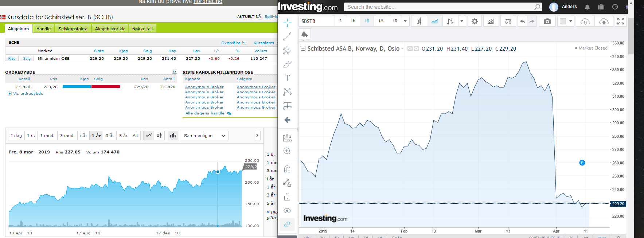Select the measure ruler tool

pos(287,137)
